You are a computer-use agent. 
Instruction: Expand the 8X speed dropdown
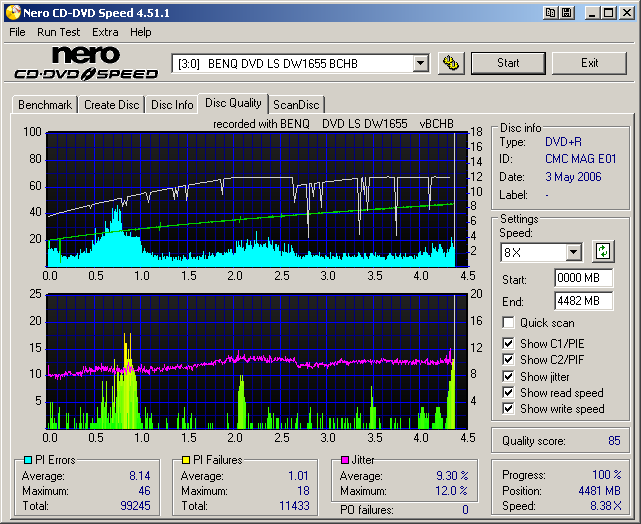(574, 252)
